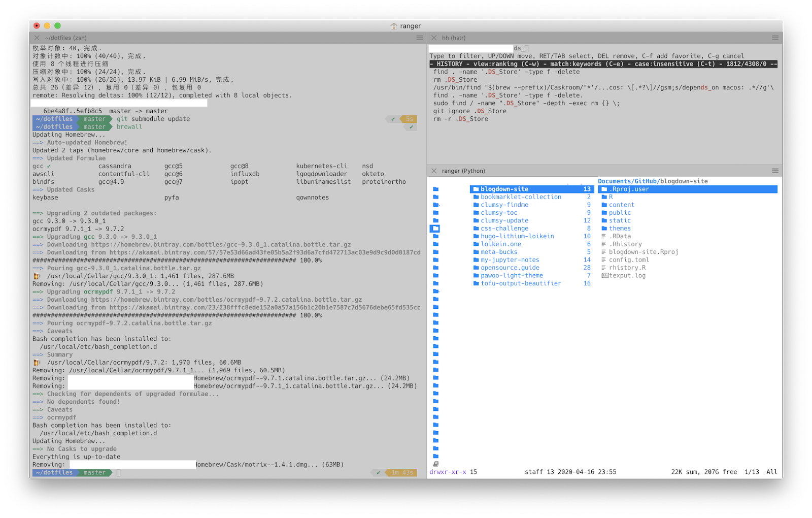Click the blogdown-site folder icon in ranger
This screenshot has width=812, height=518.
(475, 189)
